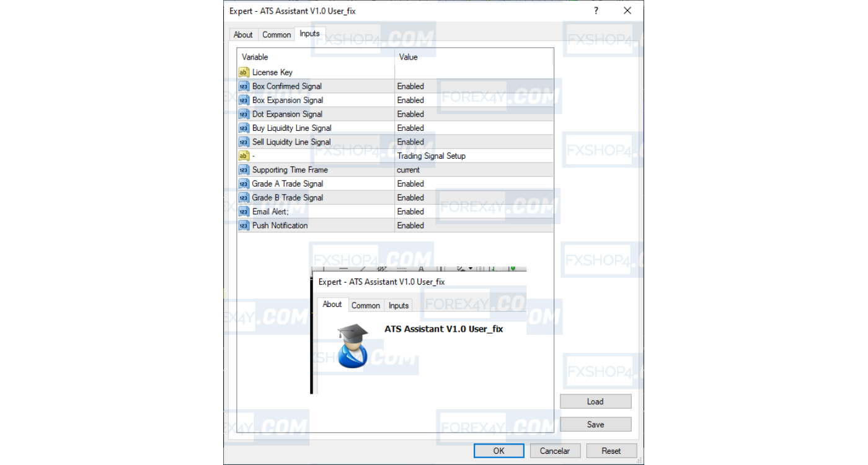868x465 pixels.
Task: Click the Load button
Action: point(595,401)
